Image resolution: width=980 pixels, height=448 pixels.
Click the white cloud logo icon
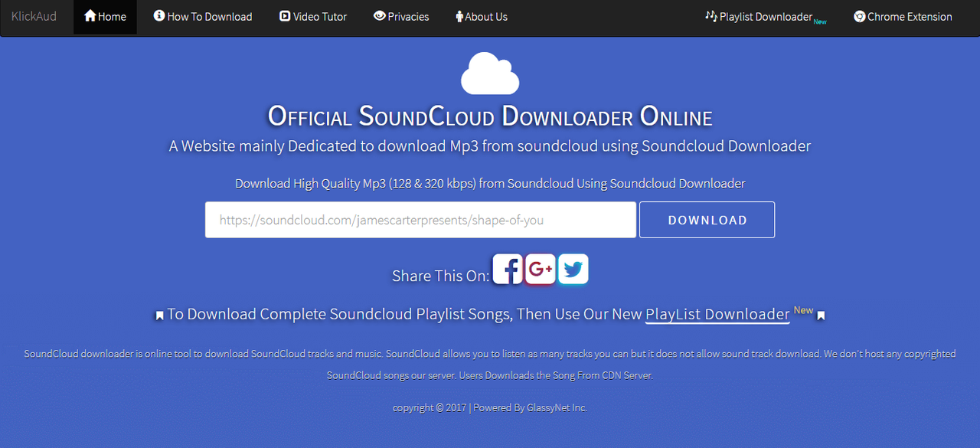(490, 74)
